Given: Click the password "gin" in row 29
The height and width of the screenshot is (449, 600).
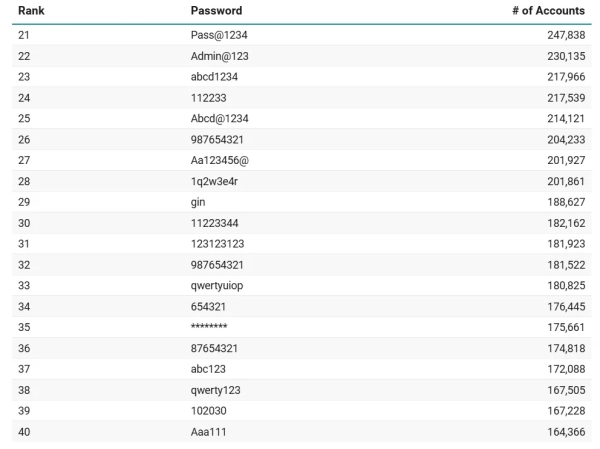Looking at the screenshot, I should click(198, 203).
